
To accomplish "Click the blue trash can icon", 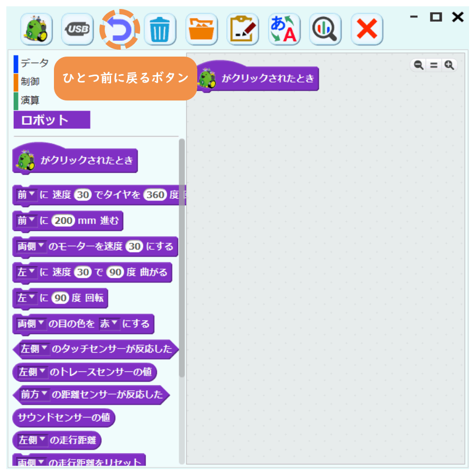I will 160,29.
